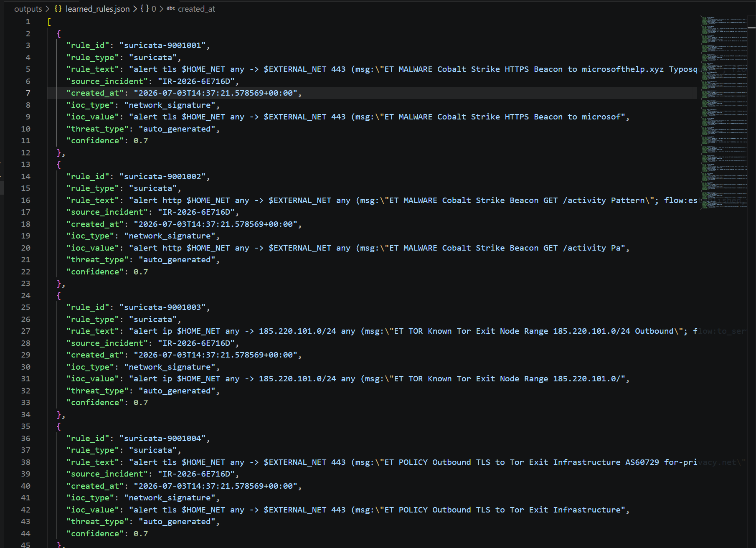Place cursor on created_at timestamp line 7

tap(216, 93)
